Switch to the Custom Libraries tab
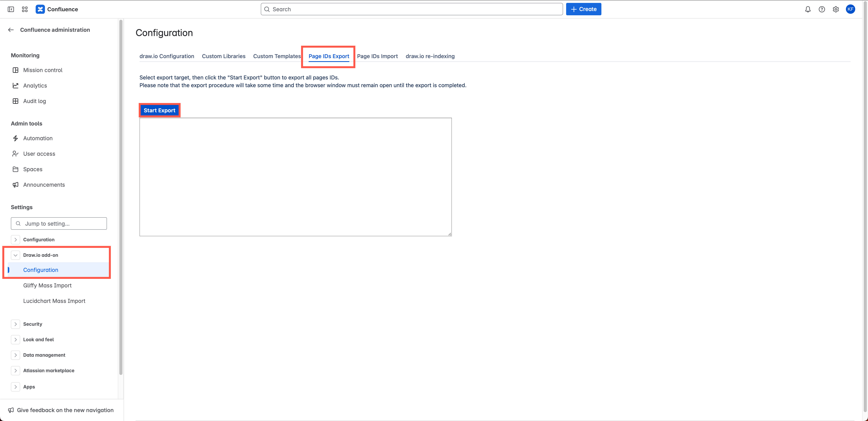 [x=223, y=56]
